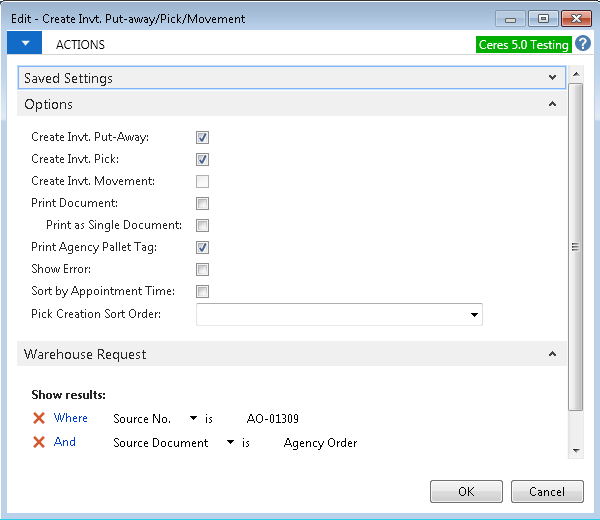Toggle the Print Agency Pallet Tag checkbox
Image resolution: width=600 pixels, height=520 pixels.
(202, 247)
